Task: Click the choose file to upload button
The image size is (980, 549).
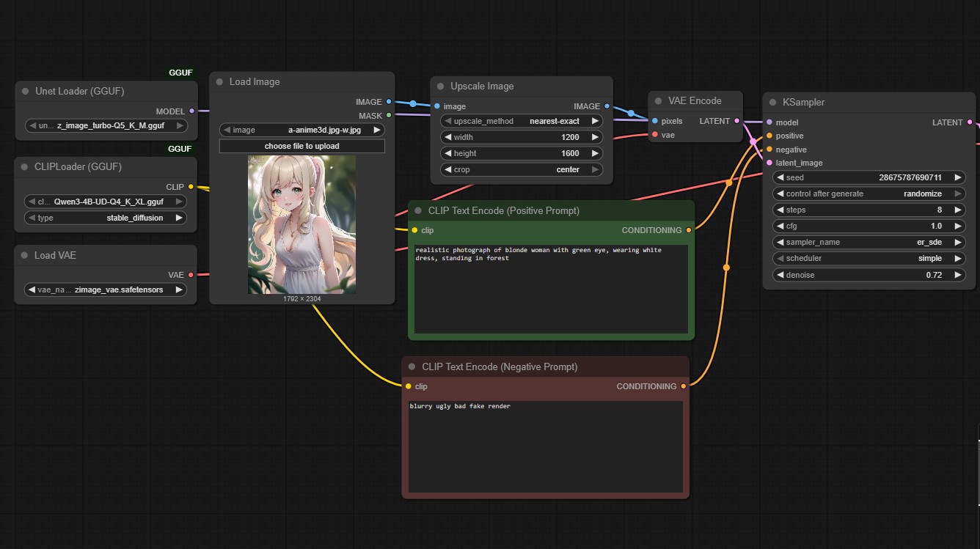Action: point(301,146)
